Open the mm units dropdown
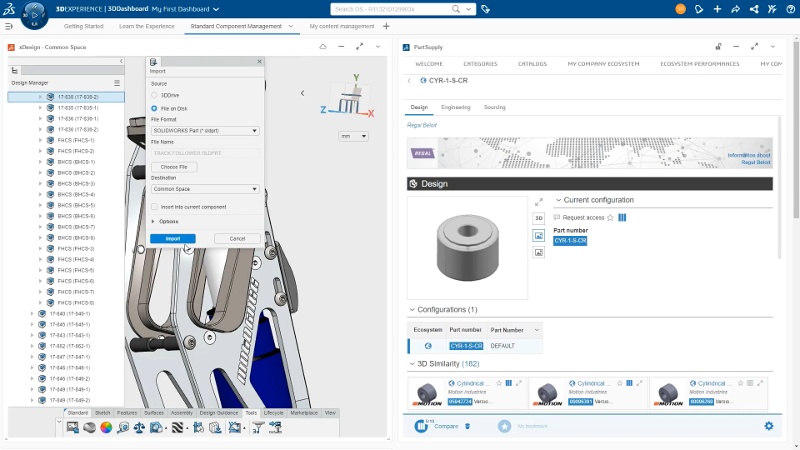Screen dimensions: 800x450 pos(353,136)
